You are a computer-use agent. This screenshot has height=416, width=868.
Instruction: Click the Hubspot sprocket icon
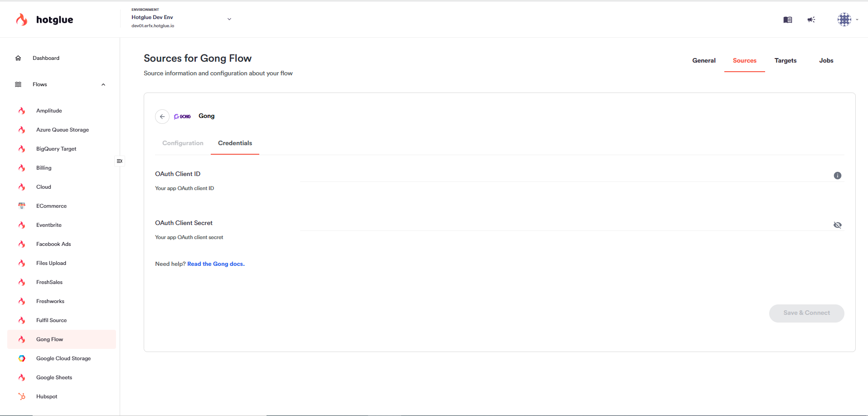22,396
